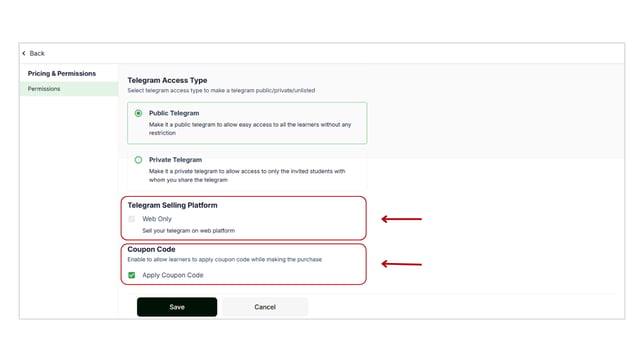Uncheck the Apply Coupon Code checkbox
Image resolution: width=644 pixels, height=362 pixels.
[x=131, y=275]
